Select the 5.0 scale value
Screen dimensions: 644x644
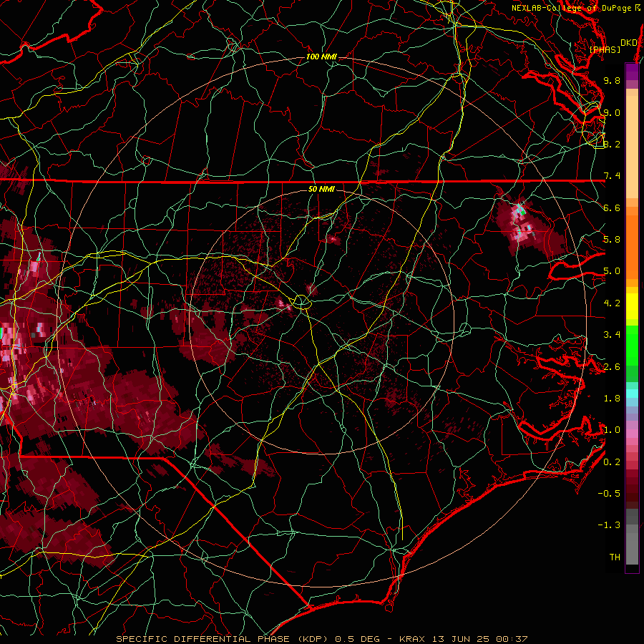pyautogui.click(x=612, y=271)
